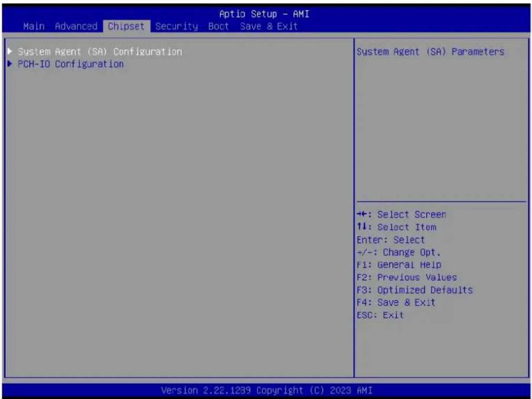The image size is (532, 399).
Task: Click the F3: Optimized Defaults hint
Action: click(415, 290)
